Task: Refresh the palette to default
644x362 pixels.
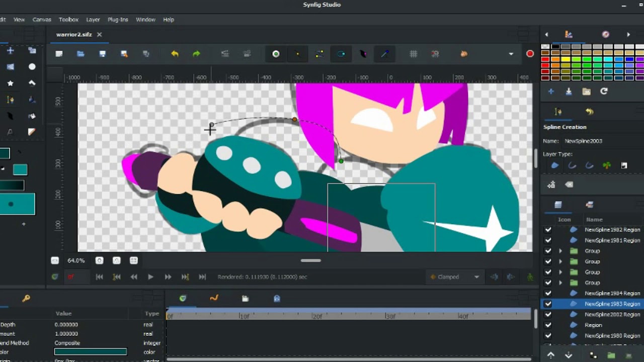Action: point(604,92)
